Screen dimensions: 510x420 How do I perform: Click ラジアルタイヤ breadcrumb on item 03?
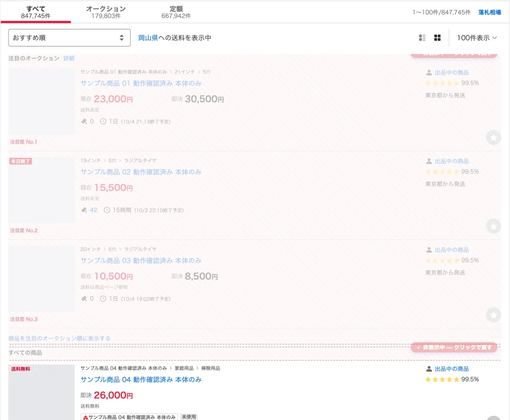(x=140, y=249)
